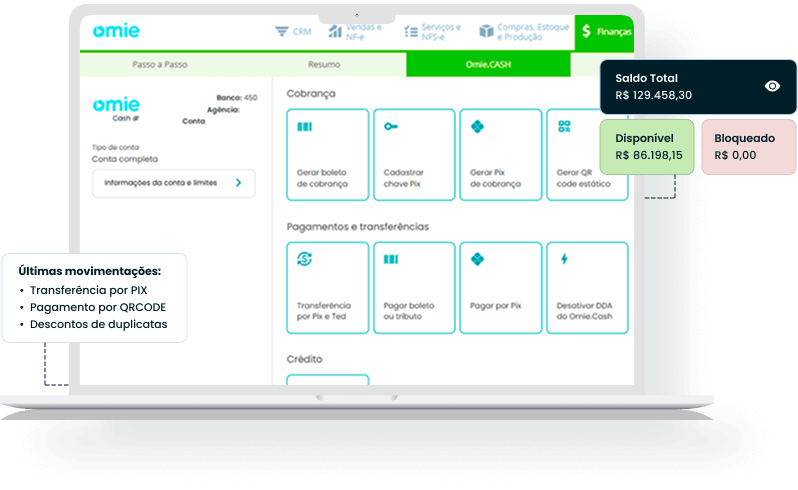Click the barcode icon on Gerar boleto card
The image size is (798, 490).
pyautogui.click(x=304, y=127)
